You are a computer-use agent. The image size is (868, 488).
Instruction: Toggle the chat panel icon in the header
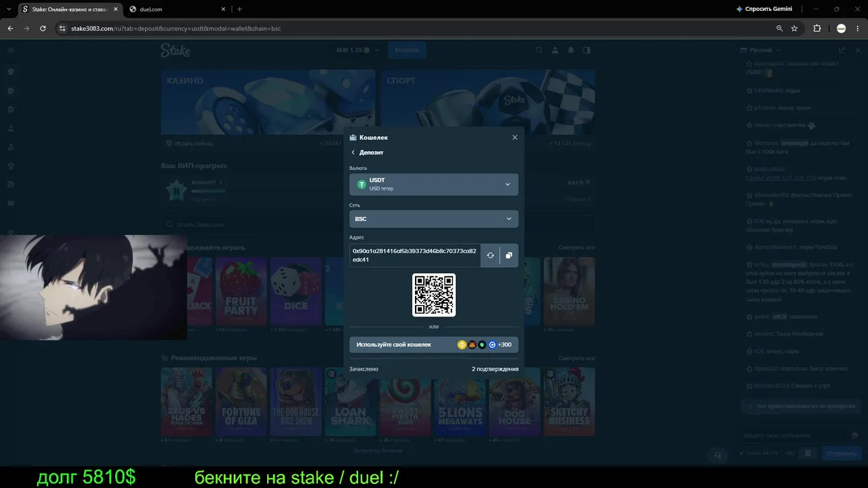tap(587, 50)
